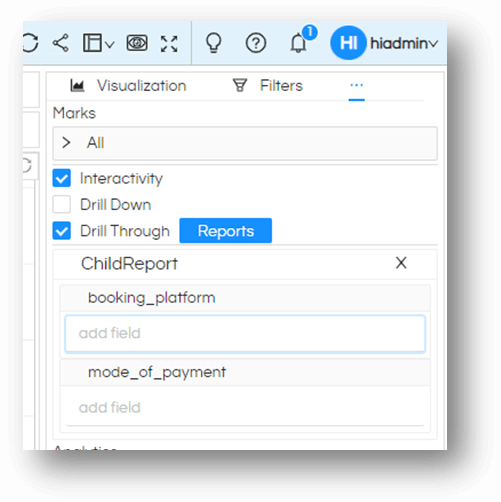Click the refresh icon in top toolbar

click(x=31, y=43)
